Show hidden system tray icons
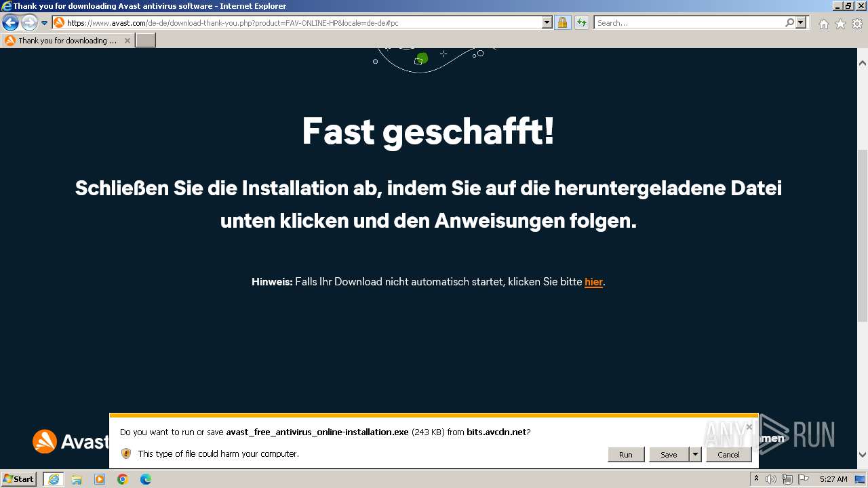868x488 pixels. [756, 479]
